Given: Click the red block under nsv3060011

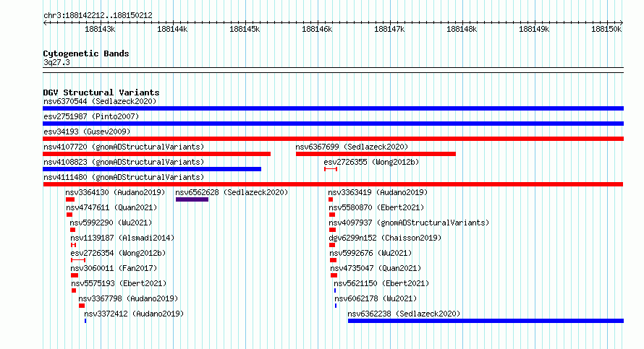Looking at the screenshot, I should tap(75, 275).
